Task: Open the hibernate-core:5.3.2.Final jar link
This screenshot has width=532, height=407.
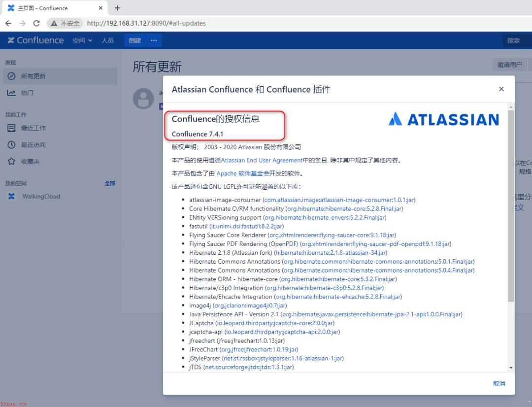Action: pyautogui.click(x=338, y=279)
